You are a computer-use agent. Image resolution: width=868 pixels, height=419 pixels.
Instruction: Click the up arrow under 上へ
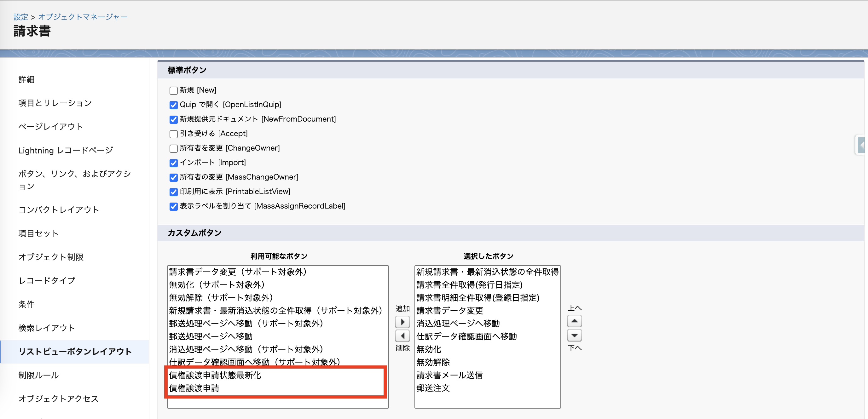tap(575, 321)
